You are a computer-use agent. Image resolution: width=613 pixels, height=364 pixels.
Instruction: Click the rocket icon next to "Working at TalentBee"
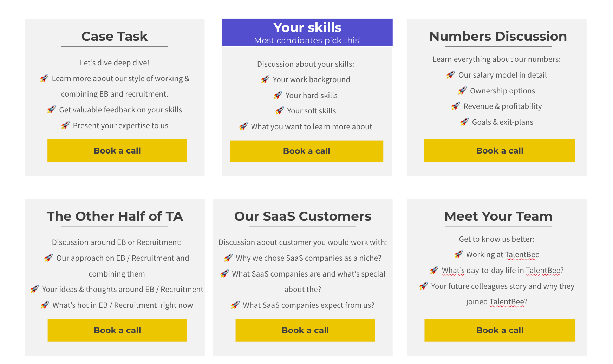458,254
